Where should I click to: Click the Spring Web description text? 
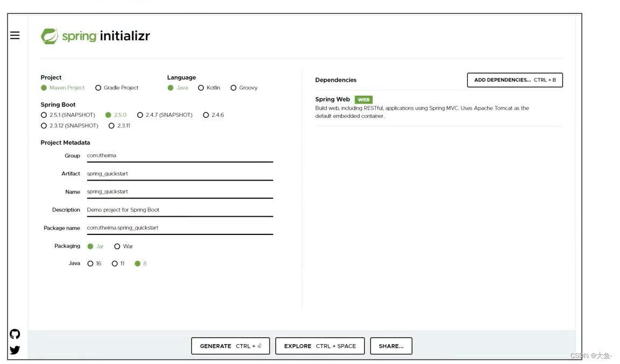pos(422,112)
